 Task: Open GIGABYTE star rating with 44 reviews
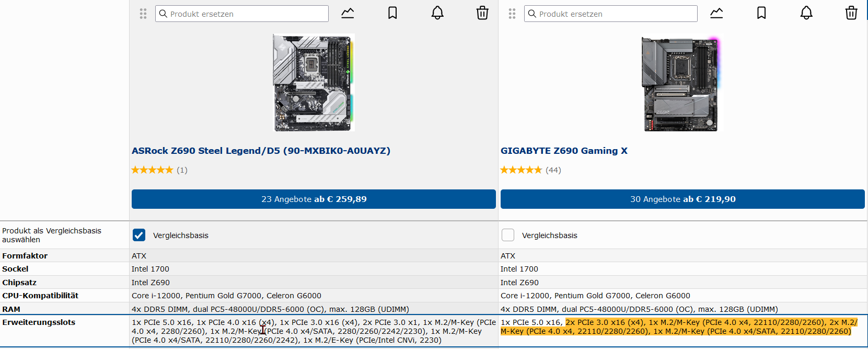(531, 170)
